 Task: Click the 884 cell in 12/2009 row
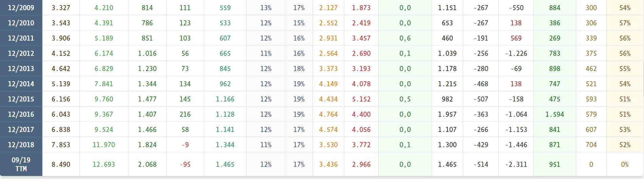point(555,8)
